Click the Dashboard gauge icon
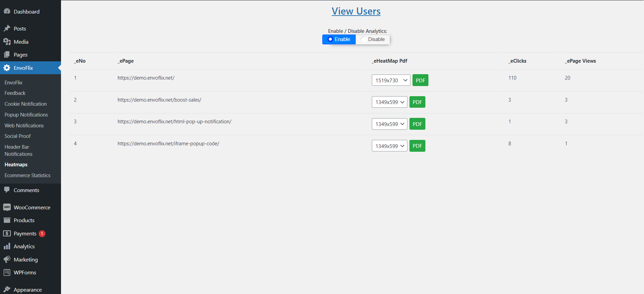 [x=7, y=11]
